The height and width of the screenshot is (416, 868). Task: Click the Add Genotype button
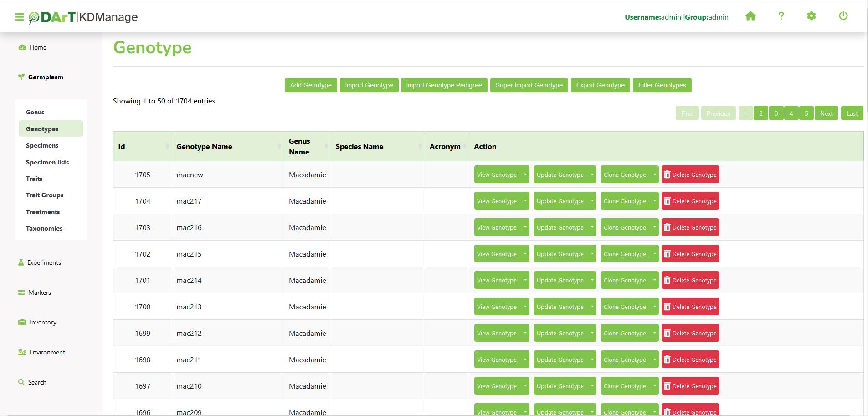311,85
